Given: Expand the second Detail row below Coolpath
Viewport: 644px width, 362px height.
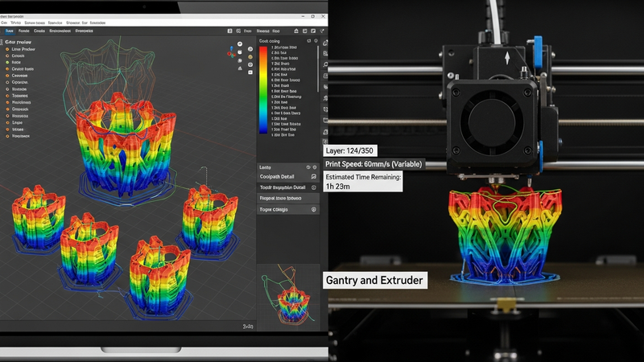Looking at the screenshot, I should click(x=288, y=187).
